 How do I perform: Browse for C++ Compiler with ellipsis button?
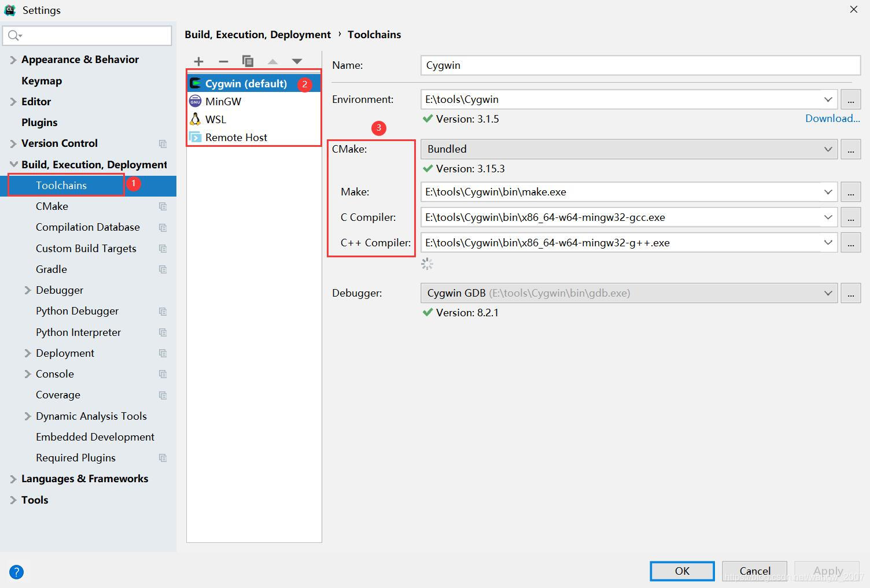click(x=850, y=243)
